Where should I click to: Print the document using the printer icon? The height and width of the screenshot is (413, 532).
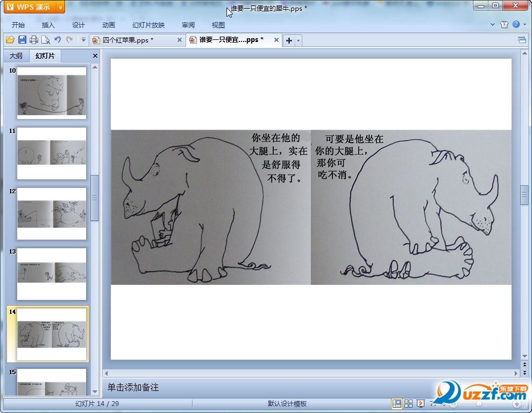tap(33, 40)
